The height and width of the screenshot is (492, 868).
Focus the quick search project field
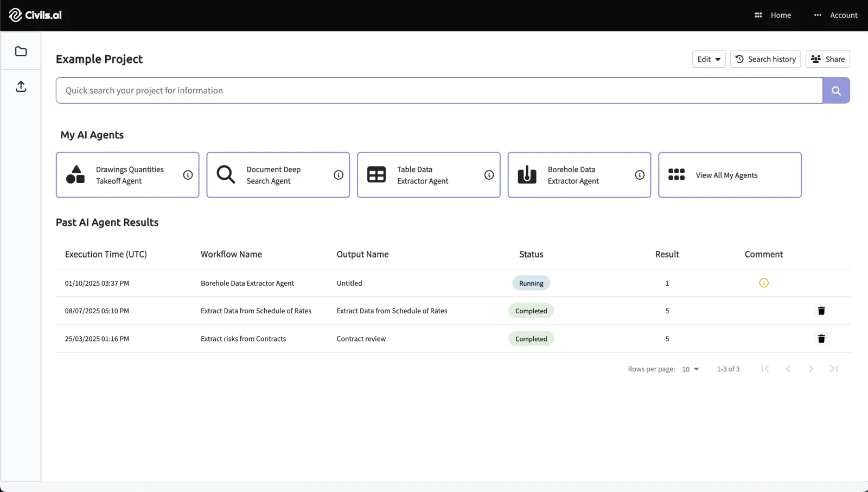coord(439,91)
